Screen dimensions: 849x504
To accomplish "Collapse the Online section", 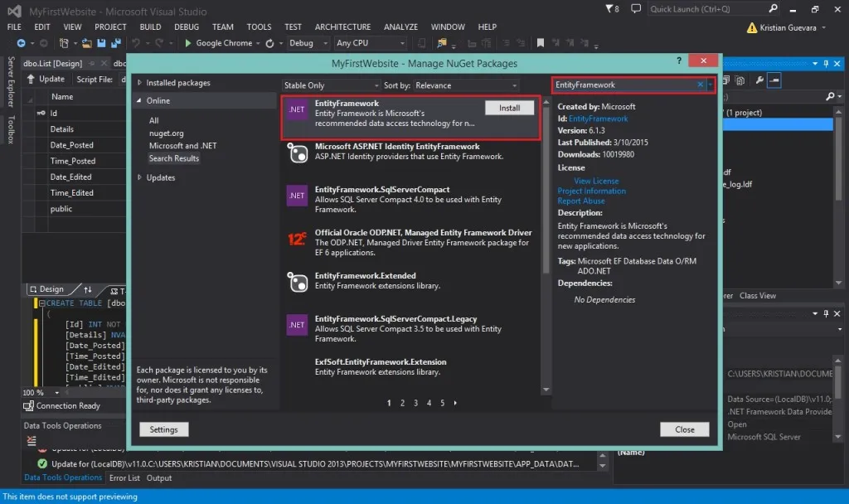I will tap(139, 100).
